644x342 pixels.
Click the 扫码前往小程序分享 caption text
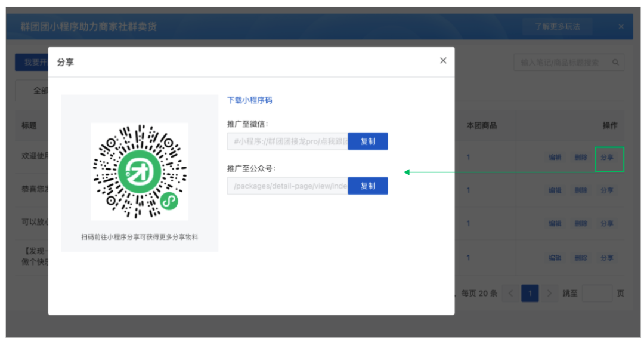click(x=140, y=237)
